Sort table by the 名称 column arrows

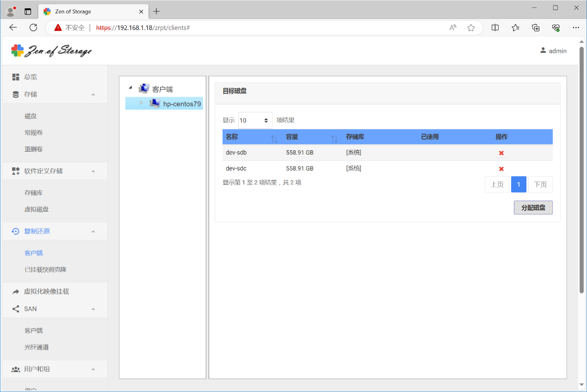pyautogui.click(x=274, y=138)
